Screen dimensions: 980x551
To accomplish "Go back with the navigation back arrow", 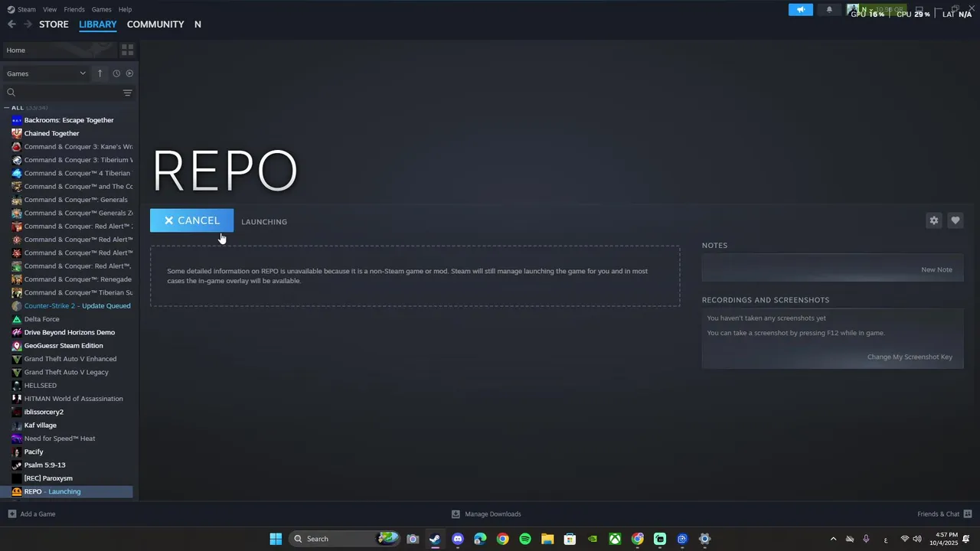I will pos(11,24).
